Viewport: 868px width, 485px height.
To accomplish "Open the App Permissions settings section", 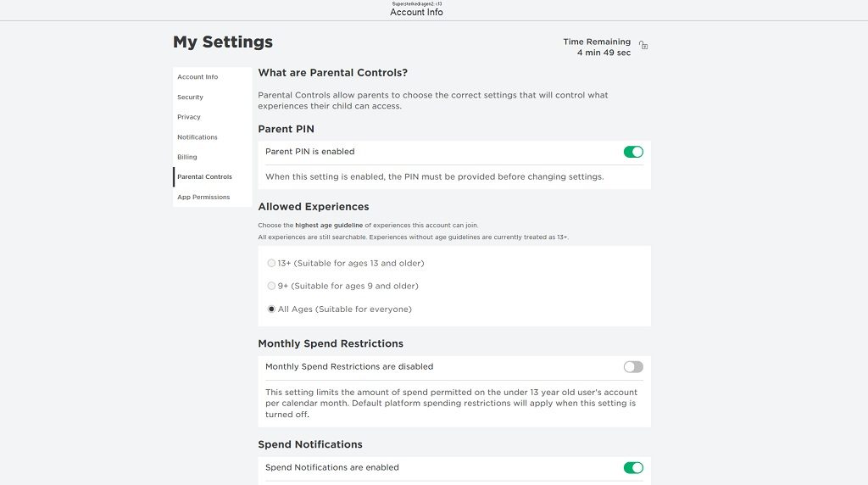I will coord(203,197).
